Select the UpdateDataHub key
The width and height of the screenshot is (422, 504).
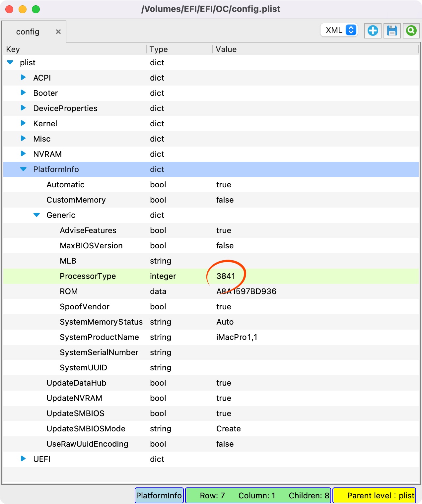pos(76,383)
